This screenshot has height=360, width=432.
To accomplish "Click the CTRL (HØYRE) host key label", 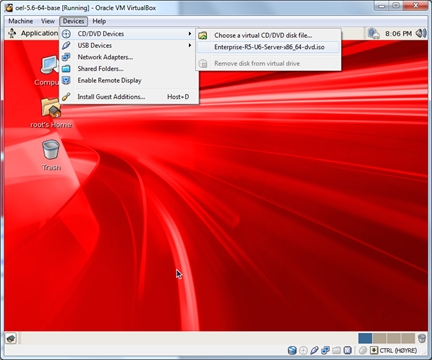I will tap(398, 351).
